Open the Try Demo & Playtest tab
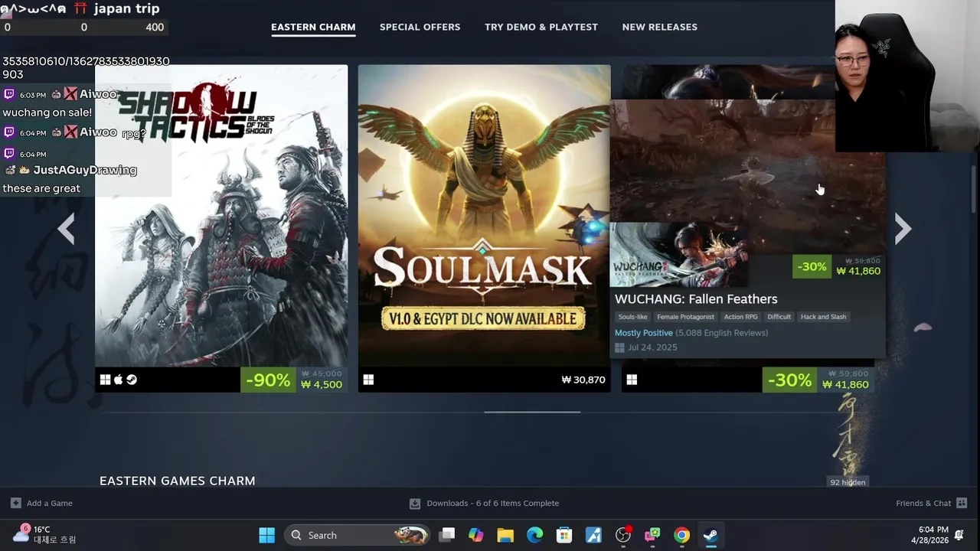 541,27
